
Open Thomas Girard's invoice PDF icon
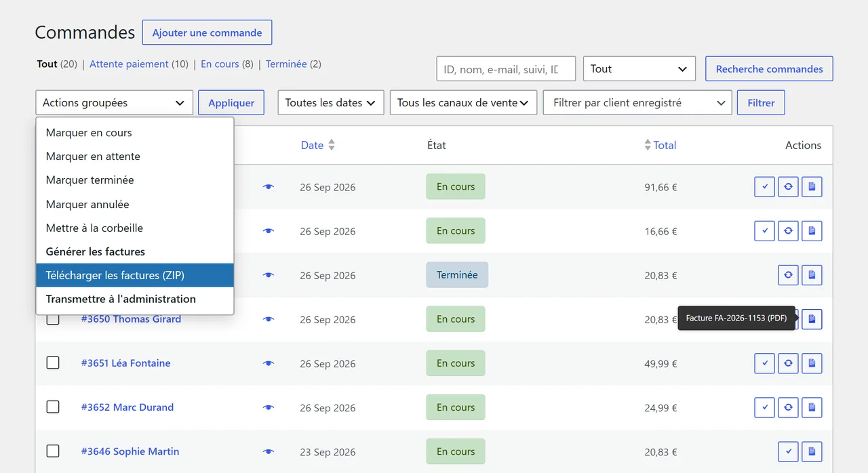point(812,319)
